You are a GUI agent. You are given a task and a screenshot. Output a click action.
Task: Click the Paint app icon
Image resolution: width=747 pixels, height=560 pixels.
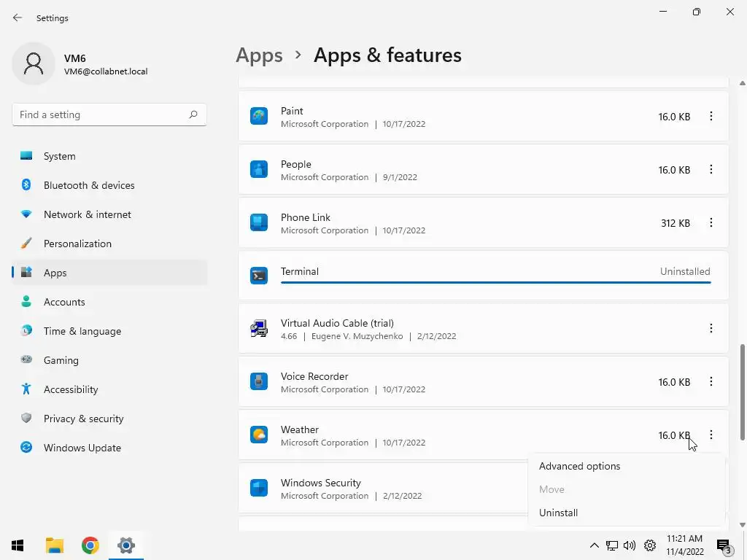pos(259,117)
